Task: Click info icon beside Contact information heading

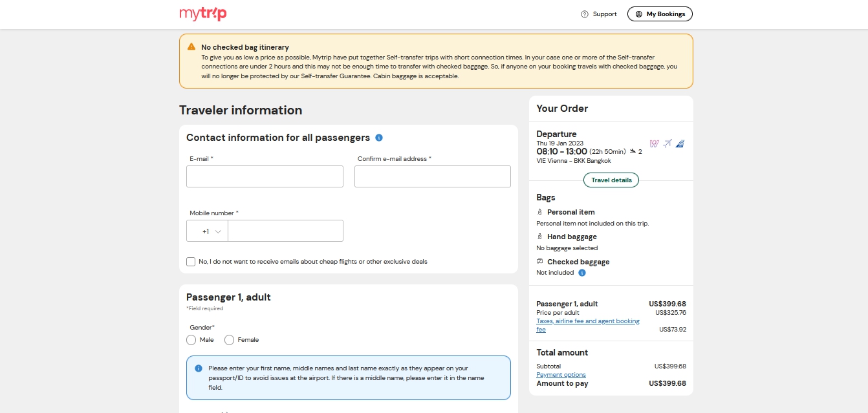Action: (379, 138)
